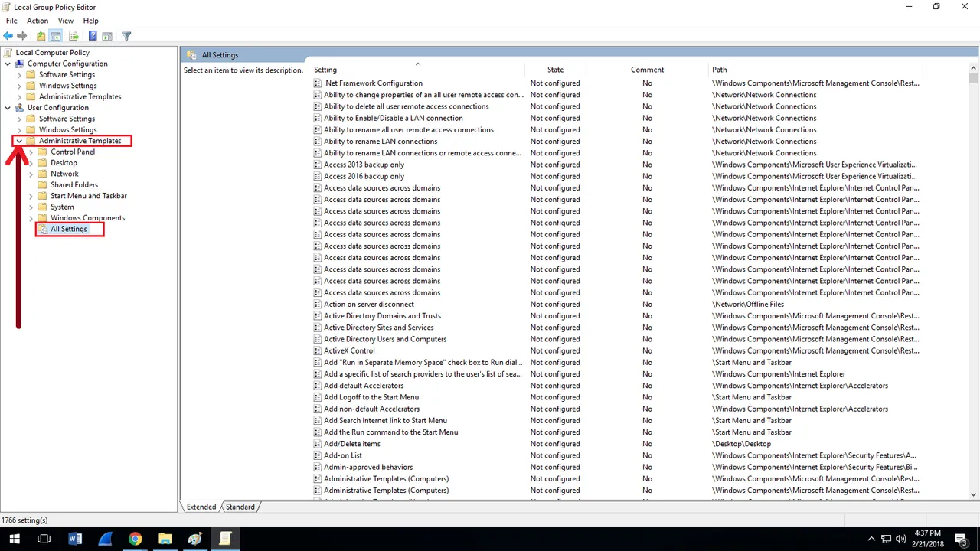Select Ability to Enable/Disable a LAN connection
This screenshot has width=980, height=551.
coord(393,118)
